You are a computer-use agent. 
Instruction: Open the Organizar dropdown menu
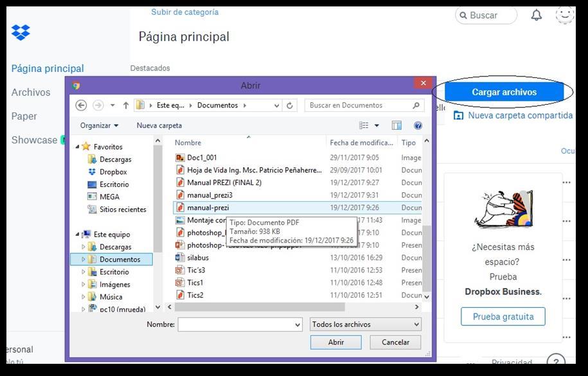click(99, 125)
